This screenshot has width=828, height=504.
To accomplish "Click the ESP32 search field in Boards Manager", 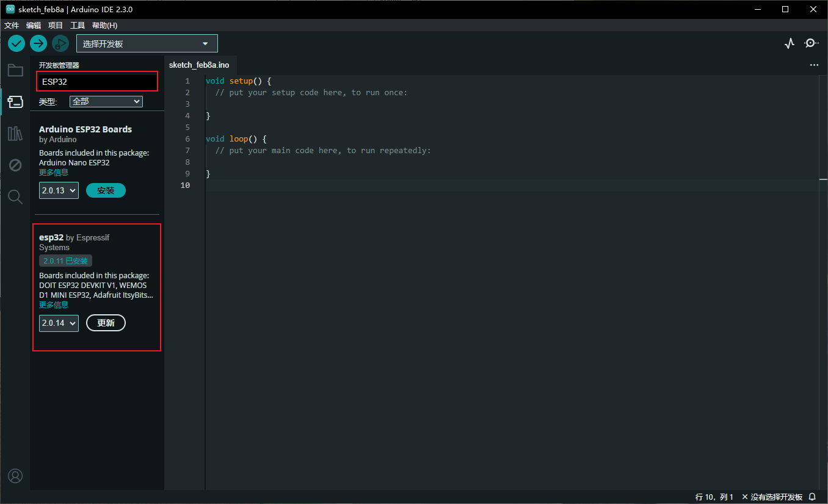I will coord(97,81).
